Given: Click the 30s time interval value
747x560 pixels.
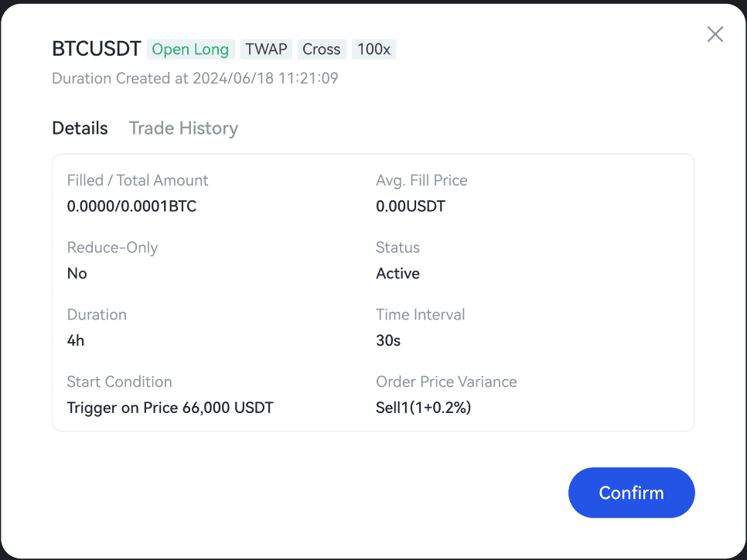Looking at the screenshot, I should tap(388, 340).
